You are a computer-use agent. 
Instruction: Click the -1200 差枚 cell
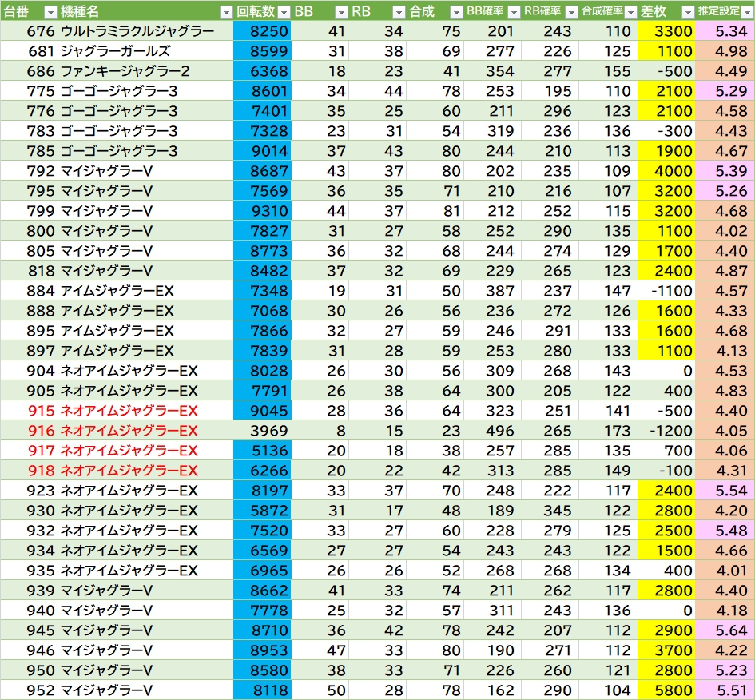666,431
